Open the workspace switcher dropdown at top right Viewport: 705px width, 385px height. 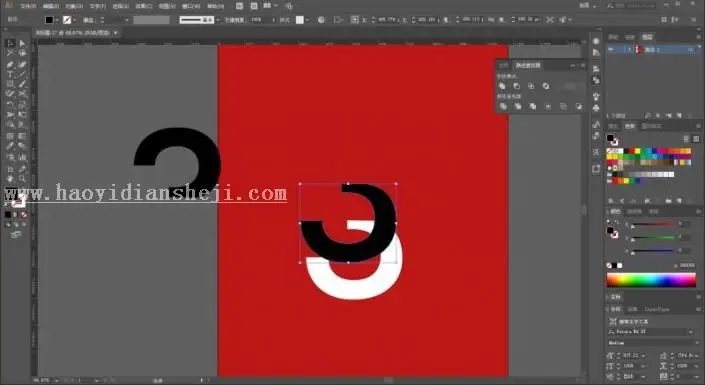coord(587,6)
